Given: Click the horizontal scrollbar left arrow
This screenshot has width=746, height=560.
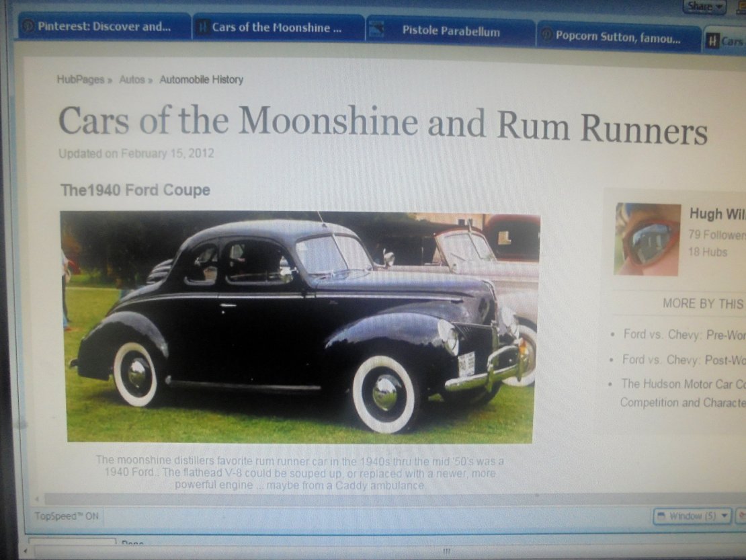Looking at the screenshot, I should click(x=37, y=499).
